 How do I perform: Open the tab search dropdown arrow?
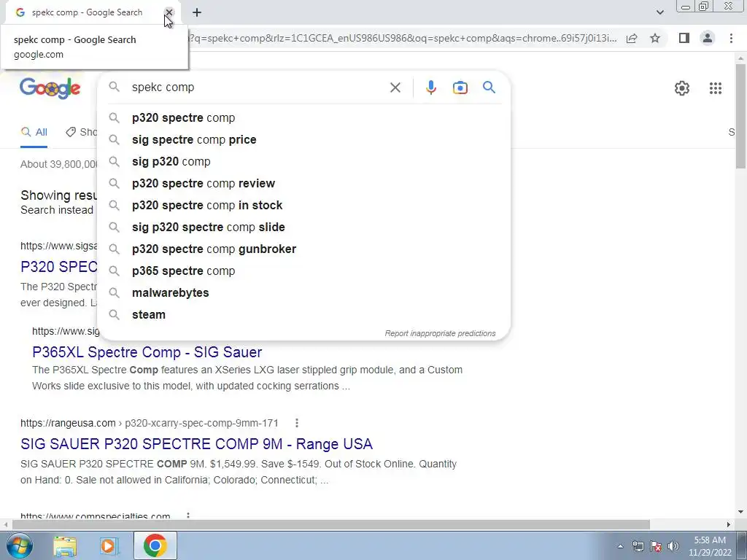(659, 12)
